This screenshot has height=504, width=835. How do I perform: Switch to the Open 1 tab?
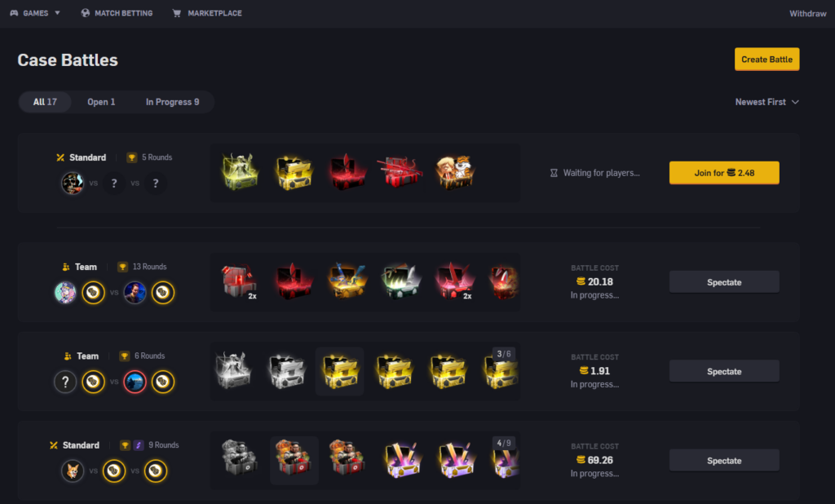point(101,102)
